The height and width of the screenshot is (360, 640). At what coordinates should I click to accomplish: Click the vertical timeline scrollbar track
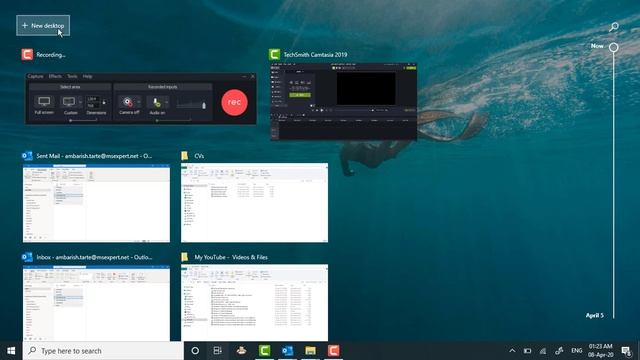point(613,184)
